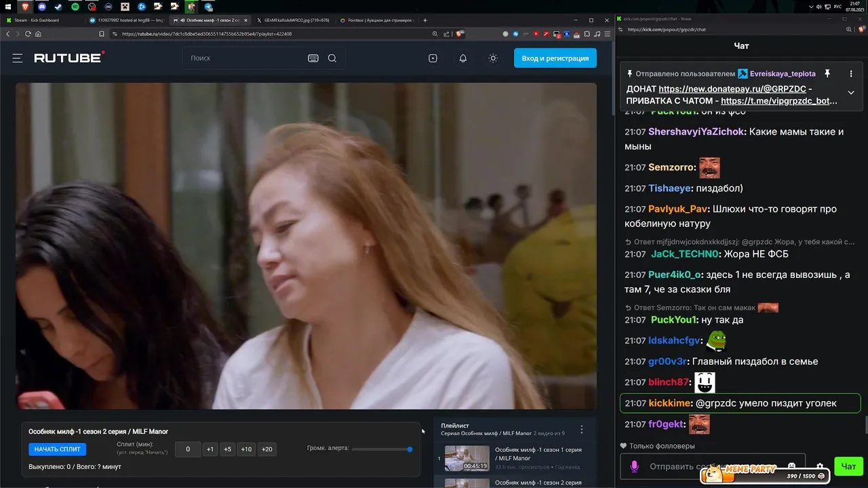Click username kickkime in chat
The width and height of the screenshot is (868, 488).
click(x=670, y=403)
